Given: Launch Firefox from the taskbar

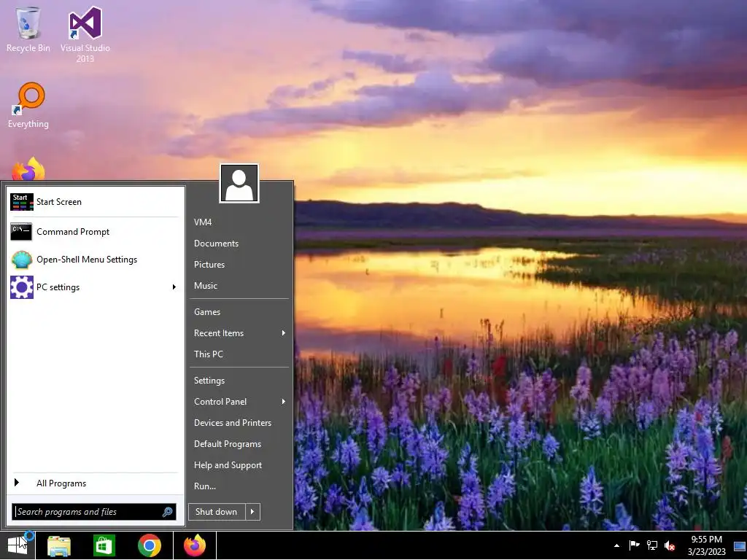Looking at the screenshot, I should click(195, 545).
